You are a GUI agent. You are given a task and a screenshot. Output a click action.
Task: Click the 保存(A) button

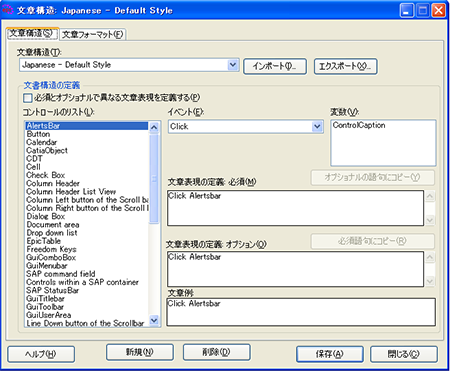(330, 354)
